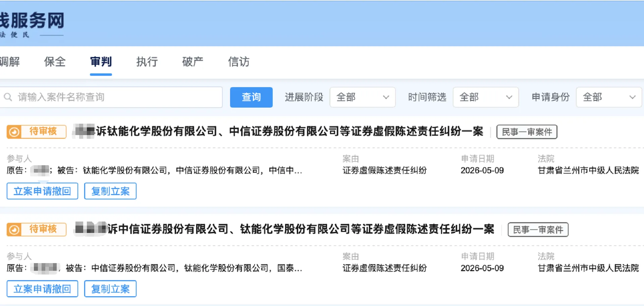Click 证券虚假陈述责任纠纷 cause in the second case
Viewport: 644px width, 306px height.
coord(384,268)
